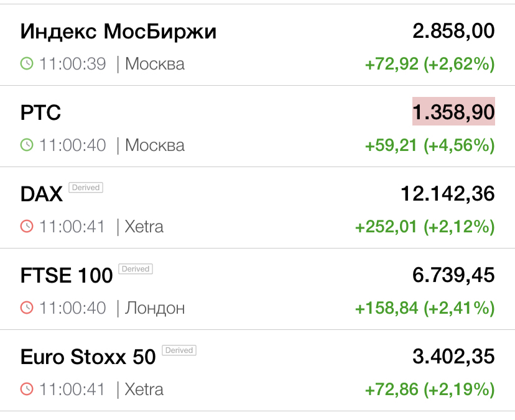Click the red clock icon for Euro Stoxx 50
The width and height of the screenshot is (515, 420).
(27, 390)
